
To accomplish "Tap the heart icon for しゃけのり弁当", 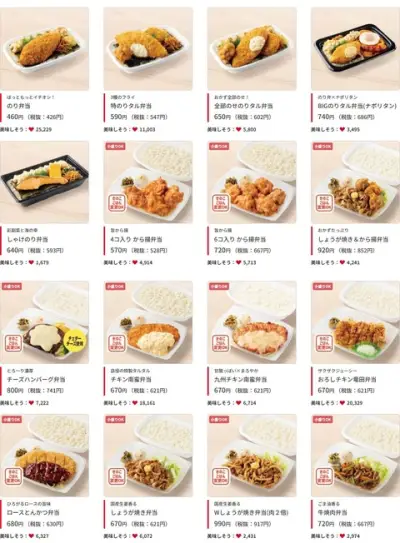I will coord(31,262).
